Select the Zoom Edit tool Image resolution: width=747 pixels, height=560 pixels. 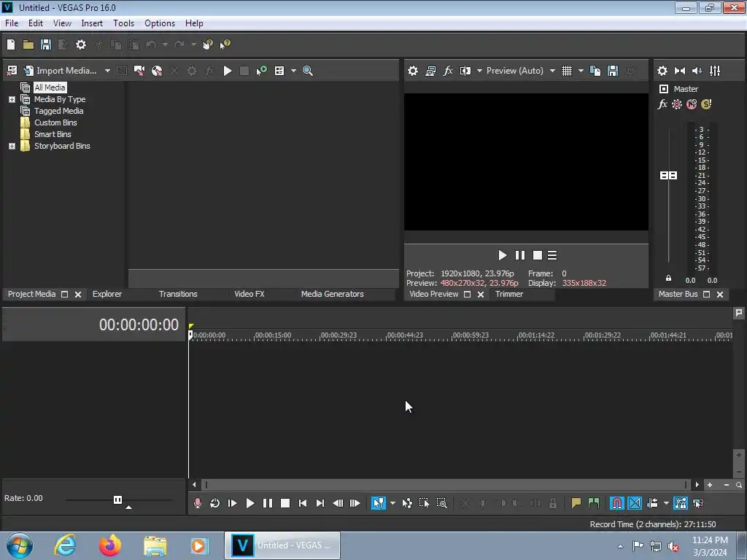pos(441,503)
